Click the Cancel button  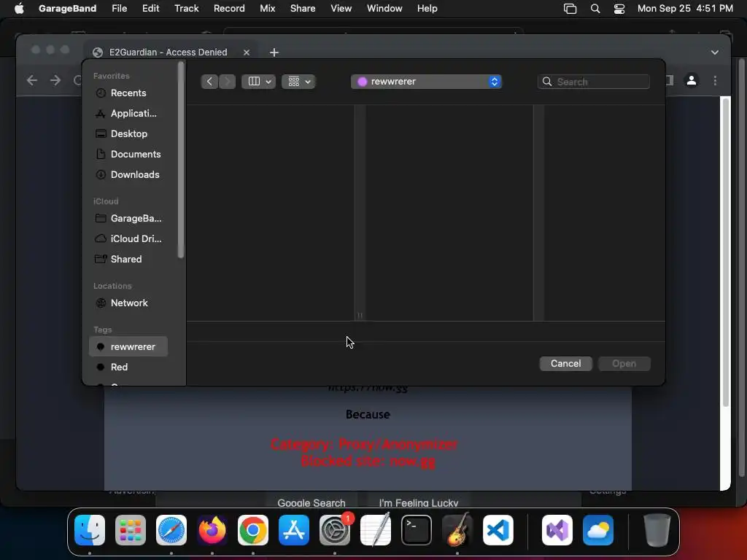pos(566,364)
